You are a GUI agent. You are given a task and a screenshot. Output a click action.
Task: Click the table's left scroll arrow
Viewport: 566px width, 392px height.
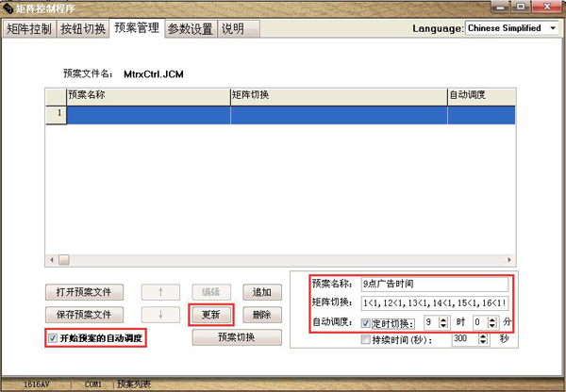(x=52, y=260)
